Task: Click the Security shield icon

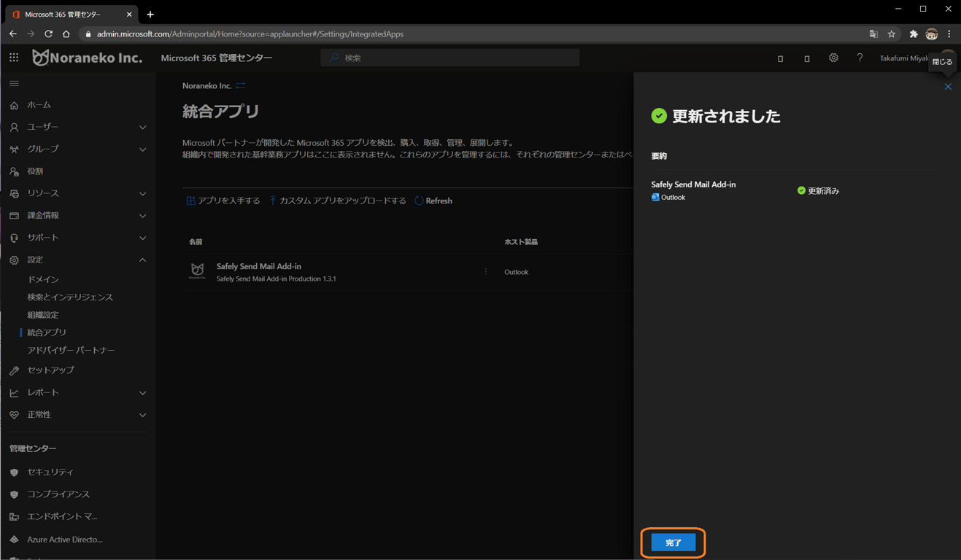Action: coord(14,472)
